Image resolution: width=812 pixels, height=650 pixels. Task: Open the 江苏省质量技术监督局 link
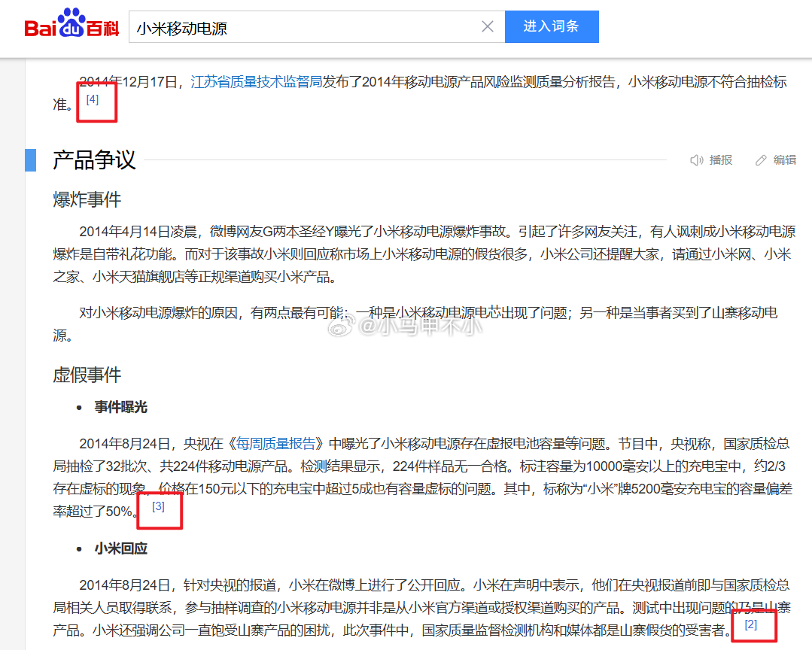click(x=257, y=82)
